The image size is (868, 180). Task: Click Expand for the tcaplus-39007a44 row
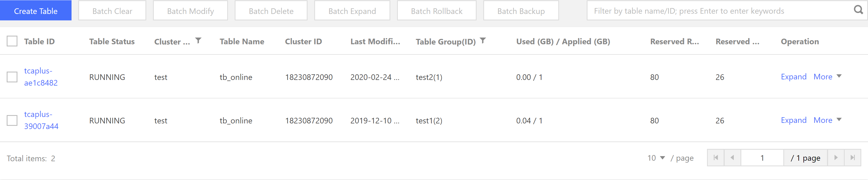[794, 120]
